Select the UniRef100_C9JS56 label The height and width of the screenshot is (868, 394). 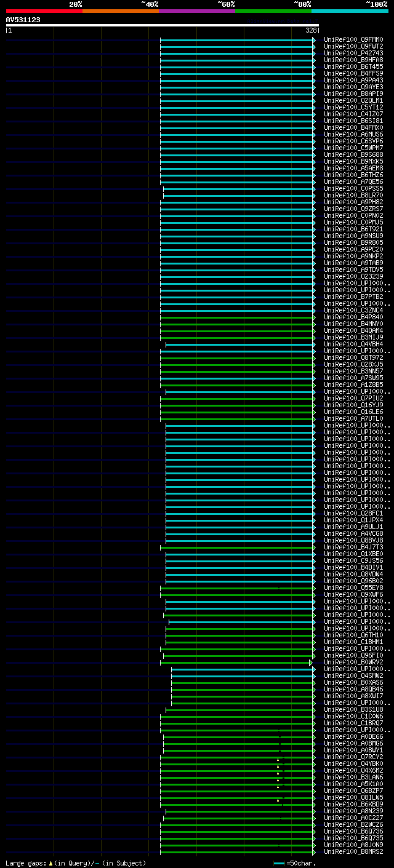click(x=353, y=561)
